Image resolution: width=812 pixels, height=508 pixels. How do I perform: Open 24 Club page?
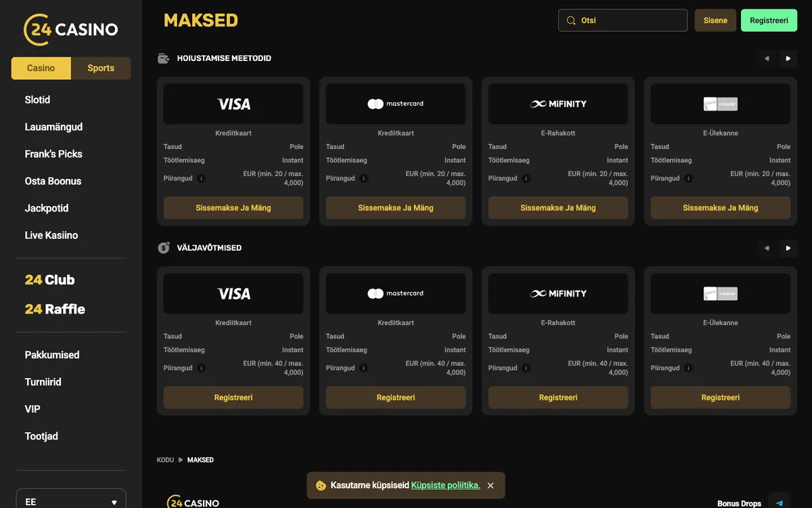[x=49, y=280]
